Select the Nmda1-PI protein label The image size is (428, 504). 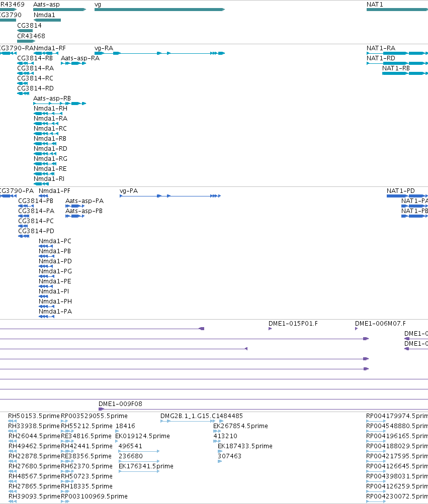click(x=54, y=291)
